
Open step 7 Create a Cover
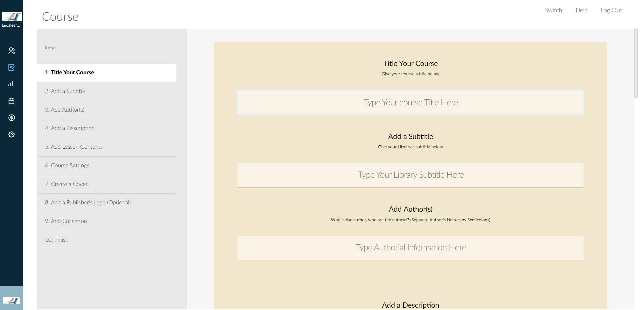tap(107, 184)
